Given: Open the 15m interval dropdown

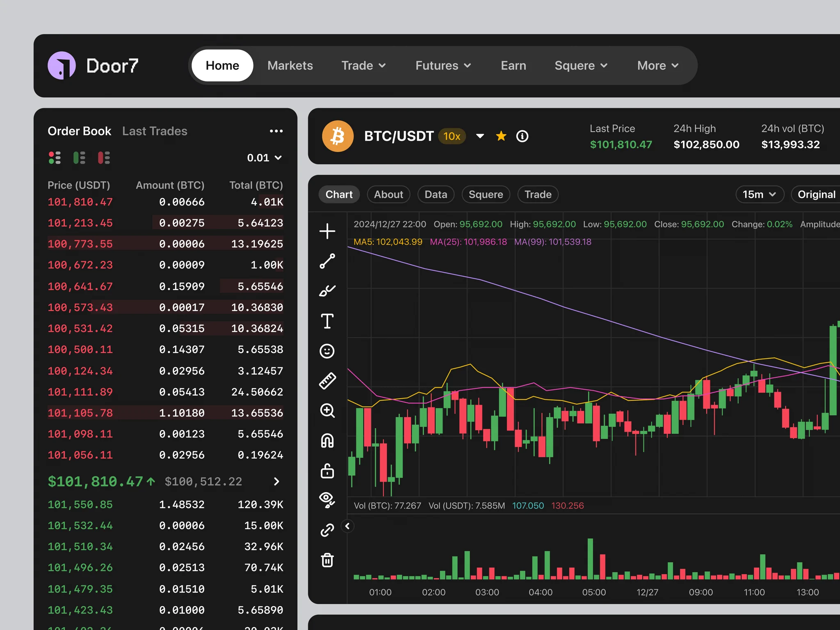Looking at the screenshot, I should click(x=760, y=194).
